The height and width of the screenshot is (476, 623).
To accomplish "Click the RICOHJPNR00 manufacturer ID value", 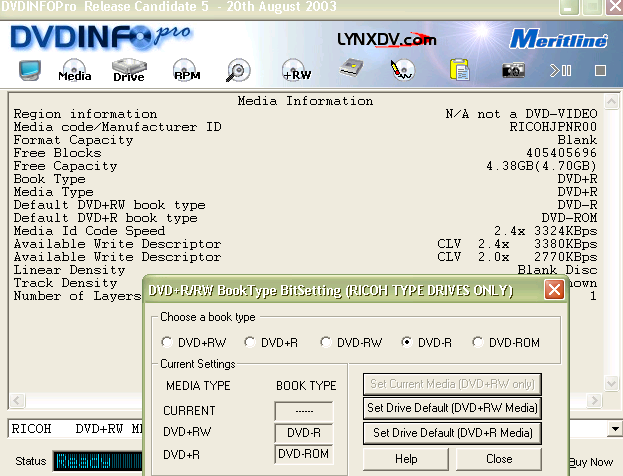I will point(553,127).
